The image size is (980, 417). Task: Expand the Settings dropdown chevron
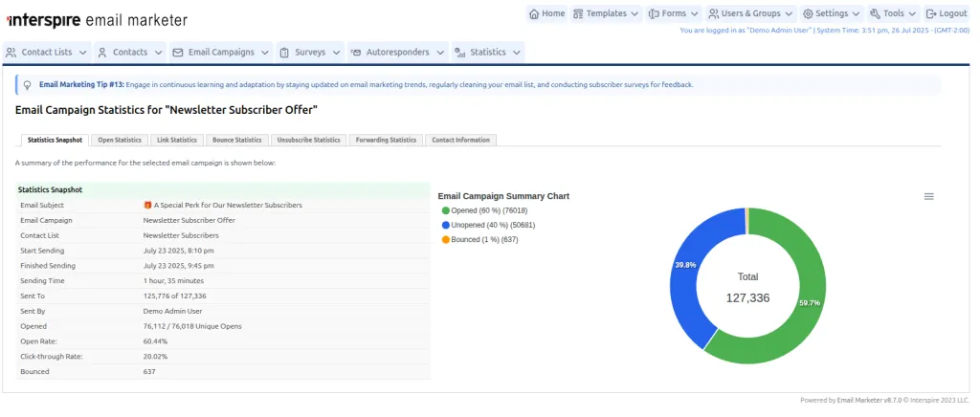[x=857, y=13]
